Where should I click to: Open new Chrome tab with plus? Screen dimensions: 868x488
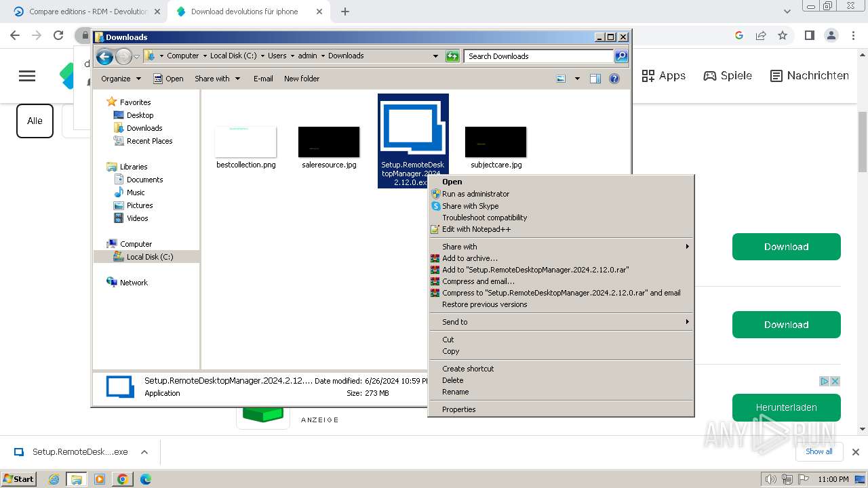tap(345, 12)
